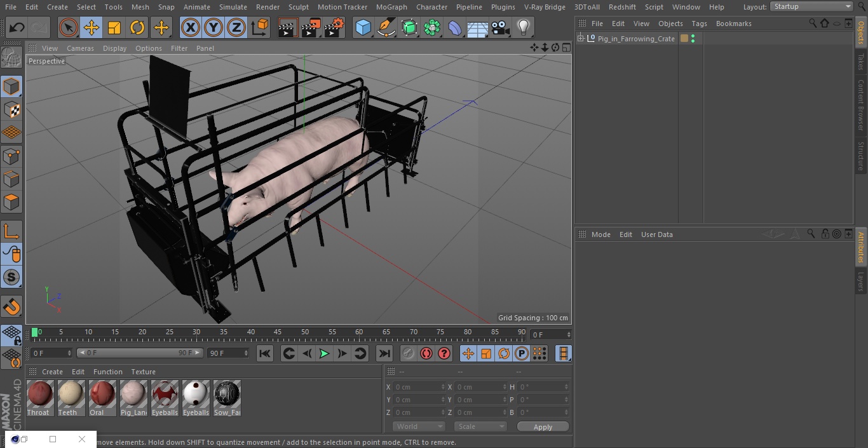Open the Edit Render Settings icon
The width and height of the screenshot is (868, 448).
tap(334, 27)
